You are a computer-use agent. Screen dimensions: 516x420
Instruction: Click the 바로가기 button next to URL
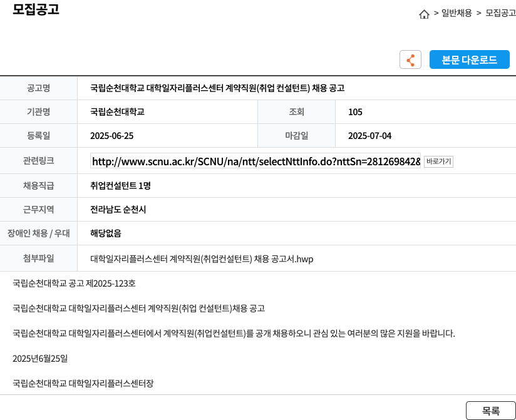pyautogui.click(x=438, y=161)
